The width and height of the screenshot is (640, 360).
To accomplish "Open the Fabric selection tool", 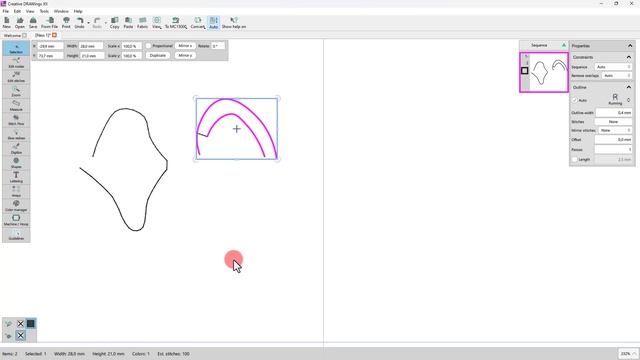I will (142, 22).
